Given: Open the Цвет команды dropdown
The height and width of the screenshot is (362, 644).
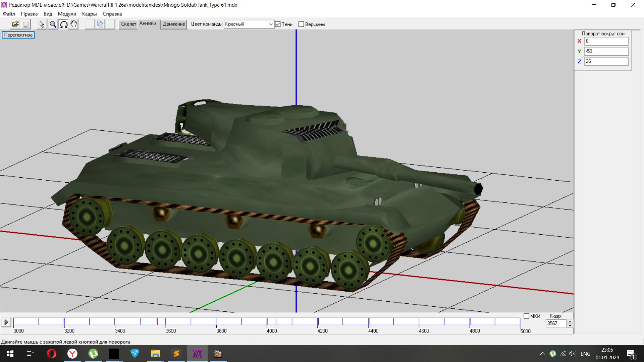Looking at the screenshot, I should pos(270,24).
